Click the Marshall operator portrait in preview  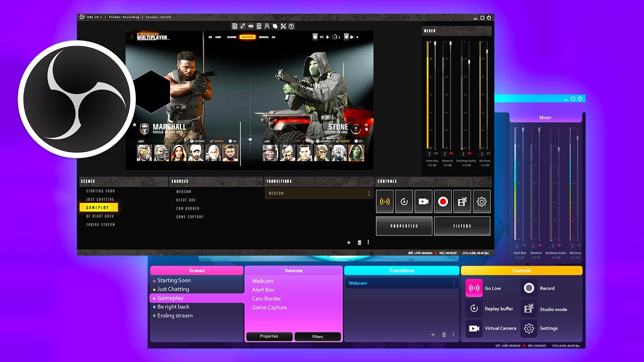point(230,153)
